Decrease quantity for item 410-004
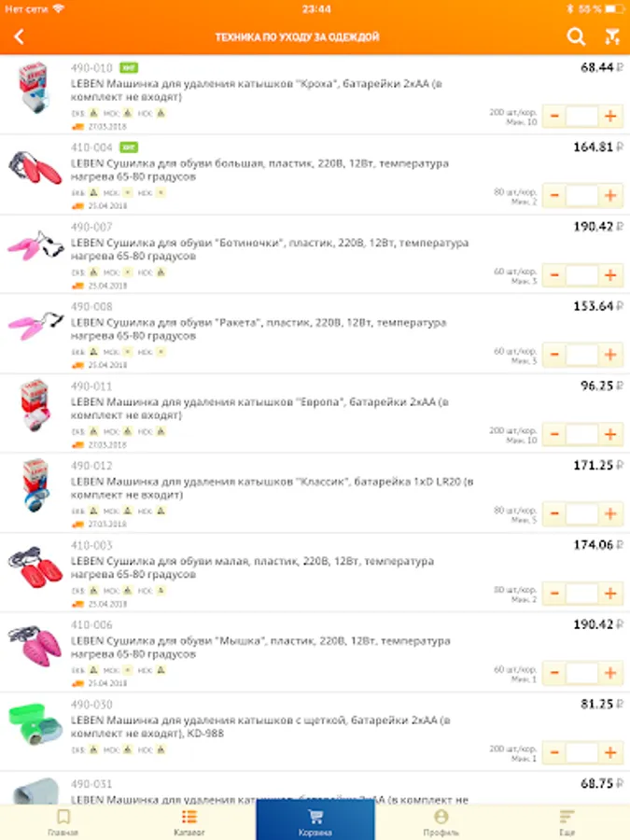The image size is (630, 840). click(x=553, y=196)
